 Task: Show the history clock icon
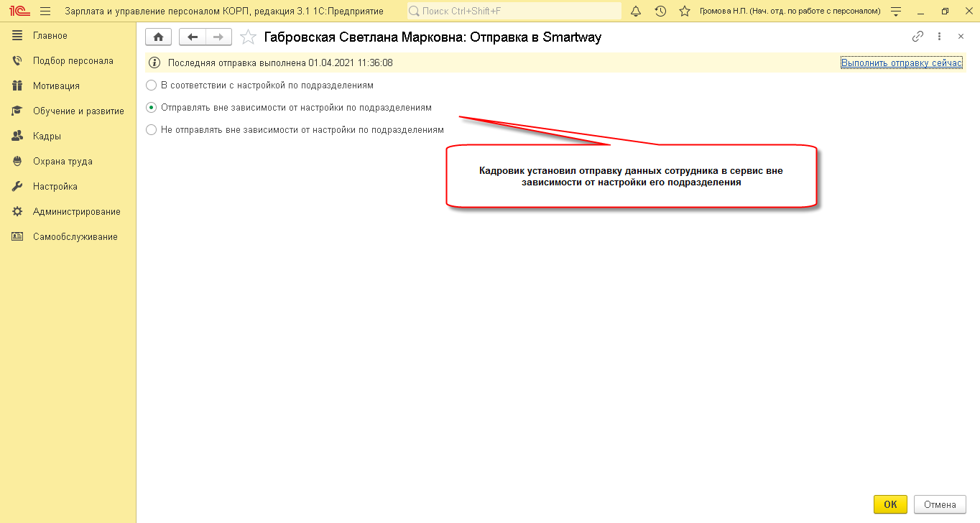click(660, 11)
